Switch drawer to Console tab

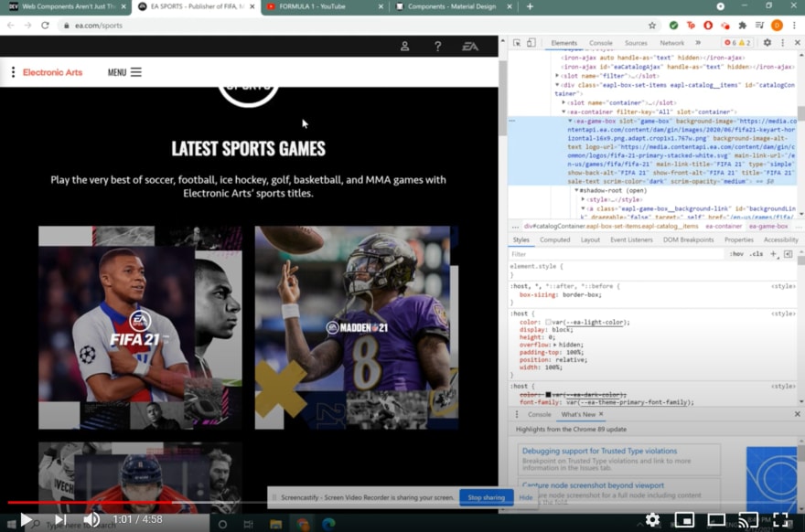coord(539,414)
